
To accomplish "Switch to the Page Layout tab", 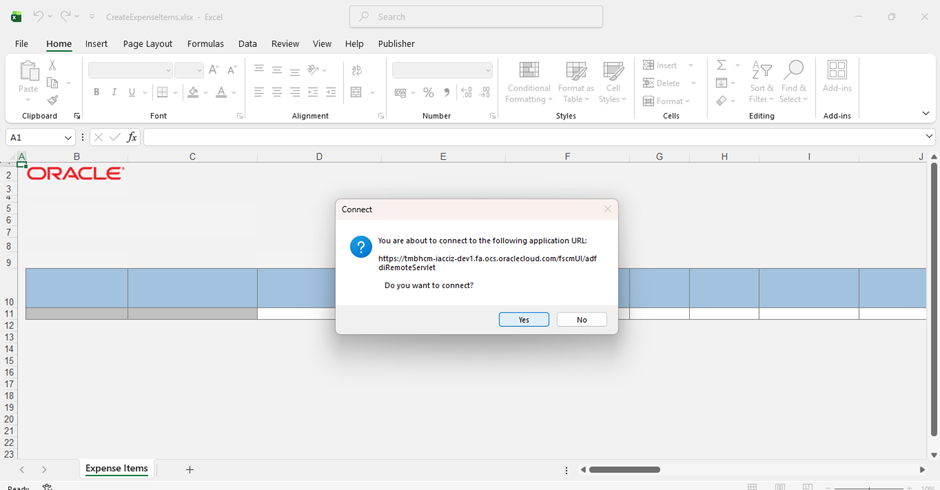I will 147,44.
